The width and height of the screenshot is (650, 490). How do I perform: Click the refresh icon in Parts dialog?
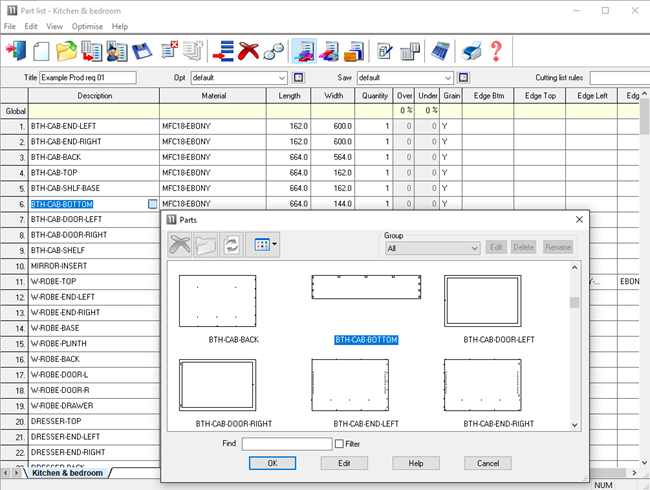coord(230,244)
